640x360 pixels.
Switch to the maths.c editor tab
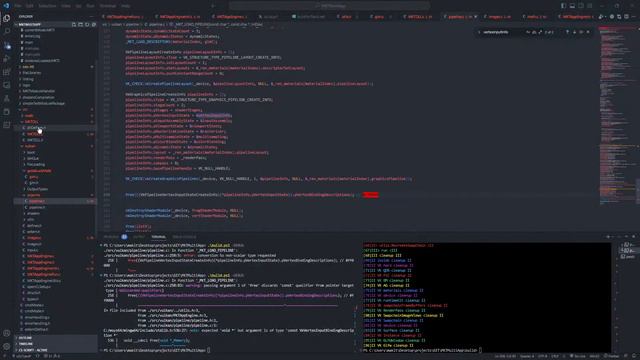[537, 17]
